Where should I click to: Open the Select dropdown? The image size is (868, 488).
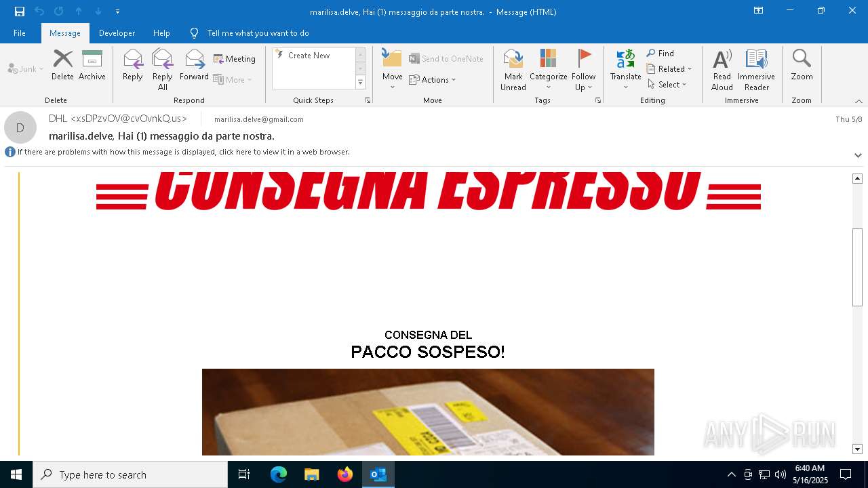[667, 85]
